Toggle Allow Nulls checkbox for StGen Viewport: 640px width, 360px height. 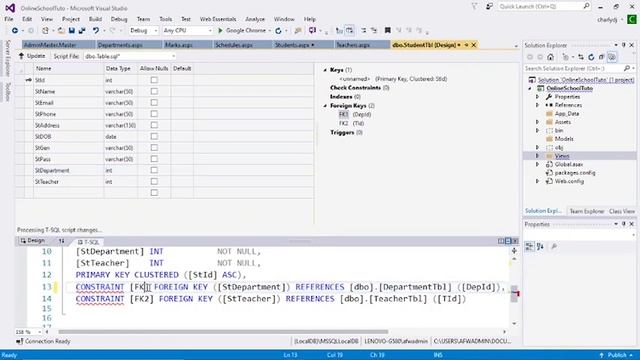(154, 147)
